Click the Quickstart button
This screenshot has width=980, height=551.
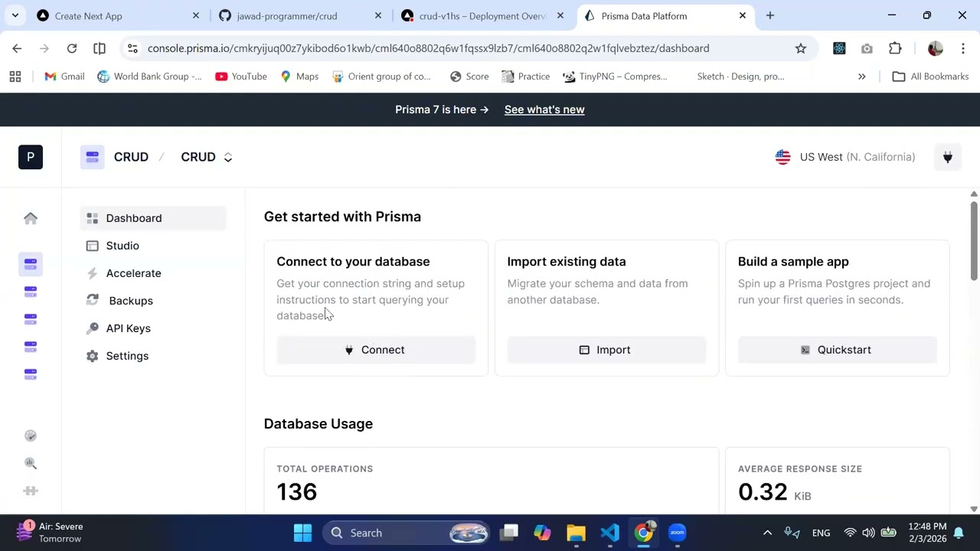click(837, 350)
